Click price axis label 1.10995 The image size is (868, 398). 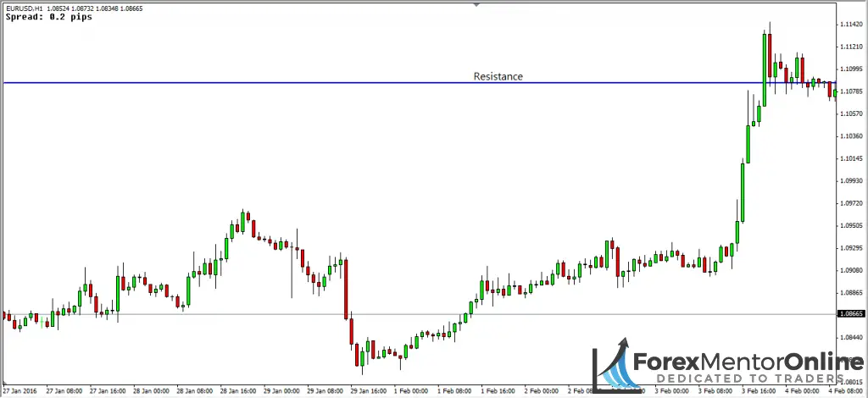(851, 69)
